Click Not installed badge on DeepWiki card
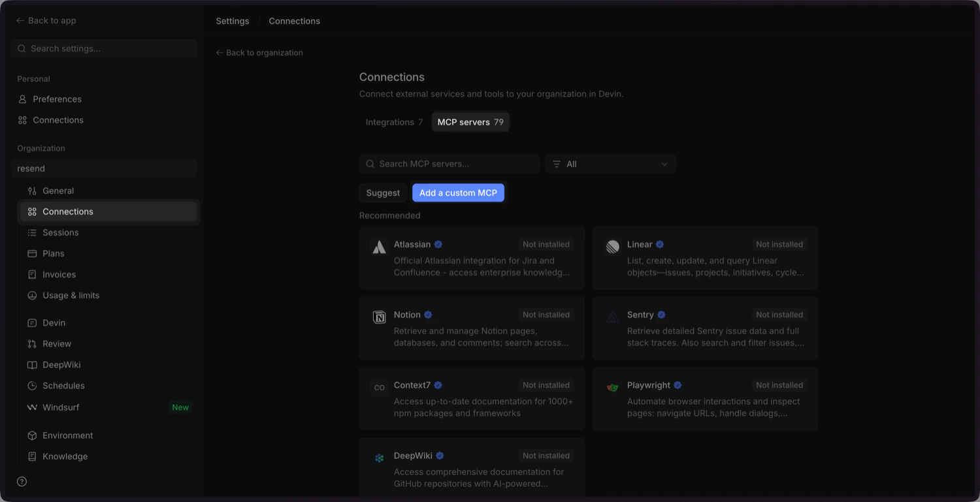This screenshot has width=980, height=502. (546, 456)
